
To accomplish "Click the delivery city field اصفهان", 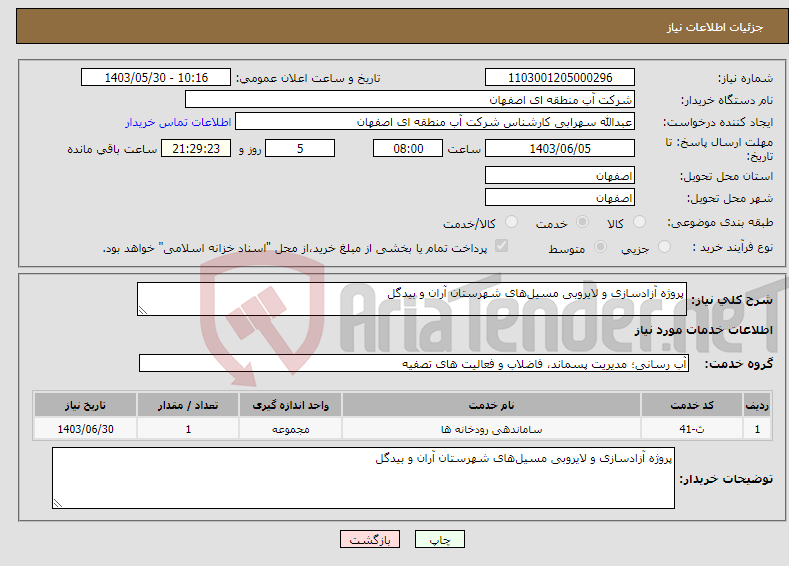I will click(x=560, y=197).
